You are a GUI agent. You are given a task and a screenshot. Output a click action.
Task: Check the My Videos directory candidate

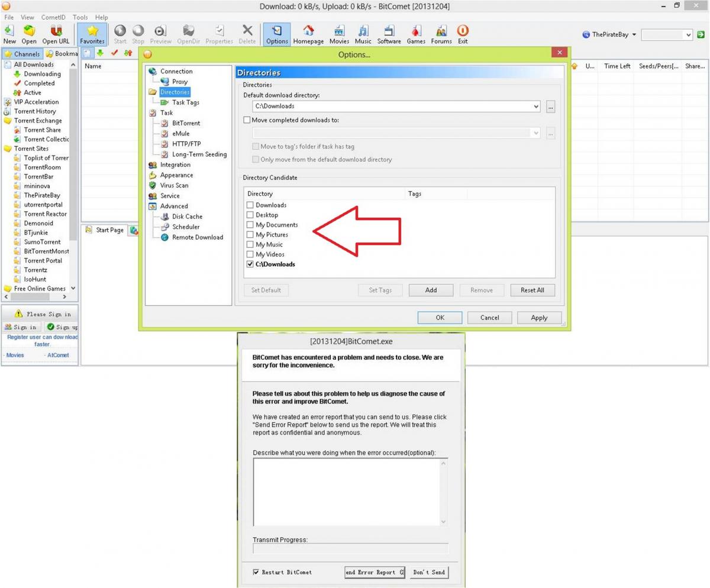coord(250,254)
